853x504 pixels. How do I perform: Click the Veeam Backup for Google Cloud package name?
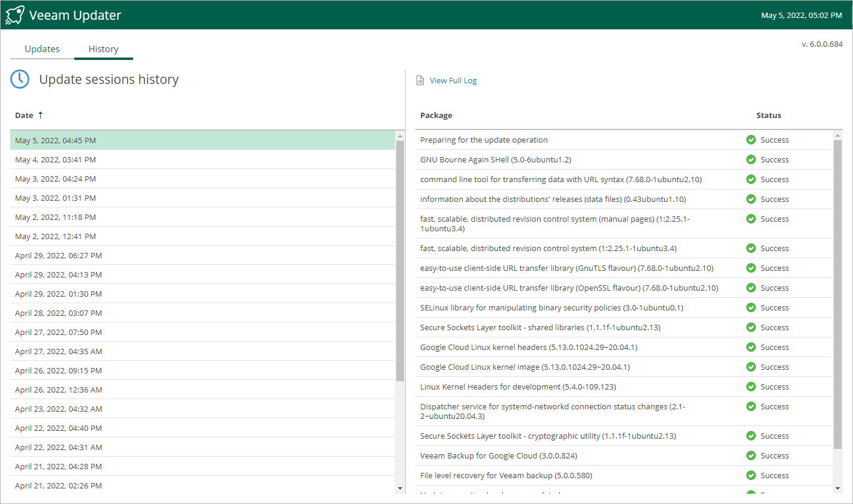pyautogui.click(x=499, y=455)
